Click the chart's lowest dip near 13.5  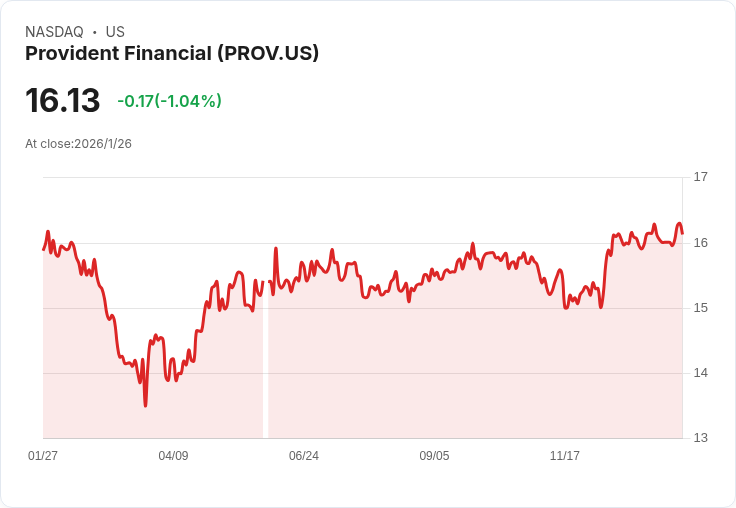[145, 404]
